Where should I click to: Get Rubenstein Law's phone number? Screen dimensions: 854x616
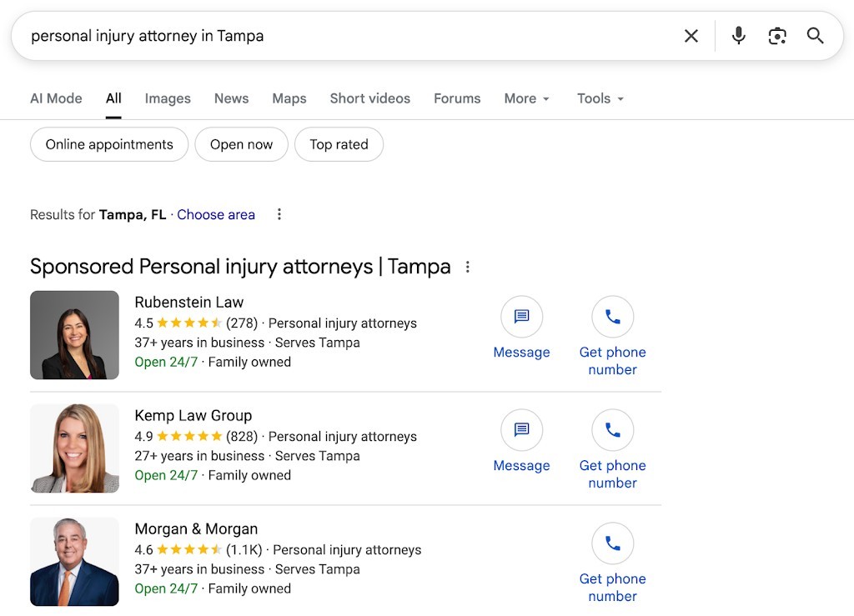pos(612,317)
